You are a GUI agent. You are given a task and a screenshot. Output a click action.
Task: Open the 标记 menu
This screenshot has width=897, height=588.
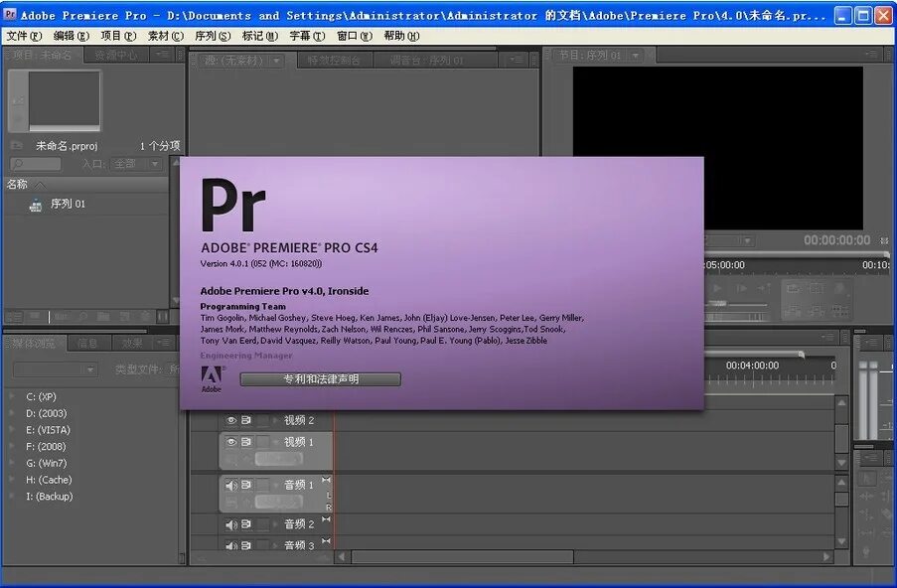[259, 36]
